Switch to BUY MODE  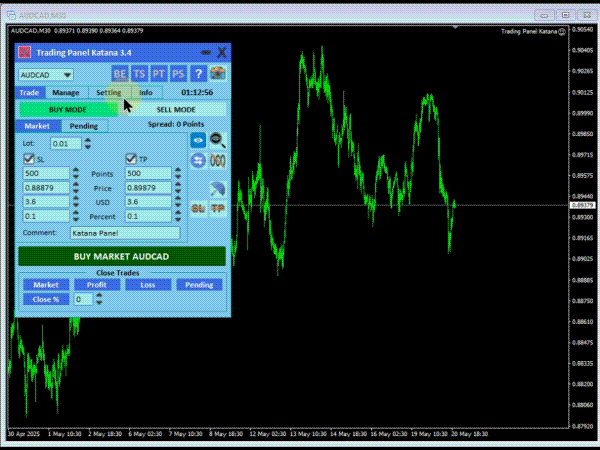[x=68, y=109]
